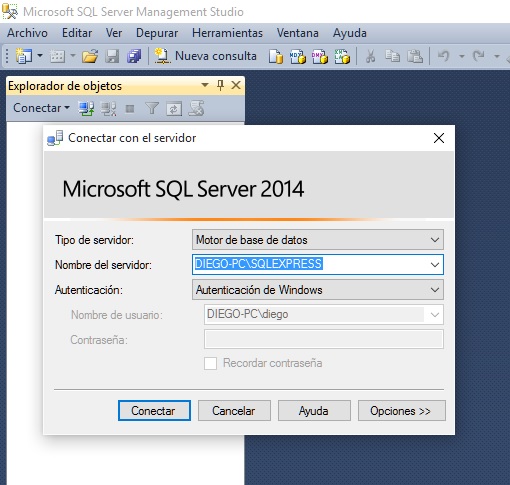This screenshot has width=510, height=485.
Task: Click the Ayuda button in dialog
Action: tap(314, 410)
